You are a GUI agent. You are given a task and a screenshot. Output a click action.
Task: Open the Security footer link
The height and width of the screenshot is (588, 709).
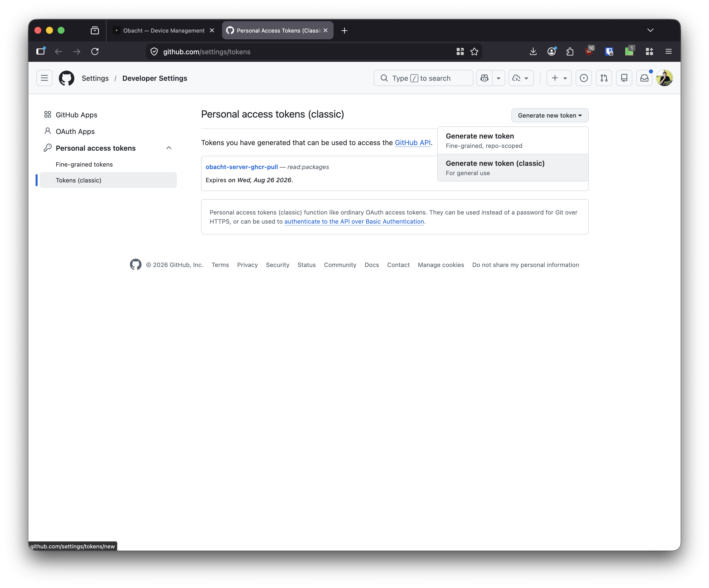(278, 265)
